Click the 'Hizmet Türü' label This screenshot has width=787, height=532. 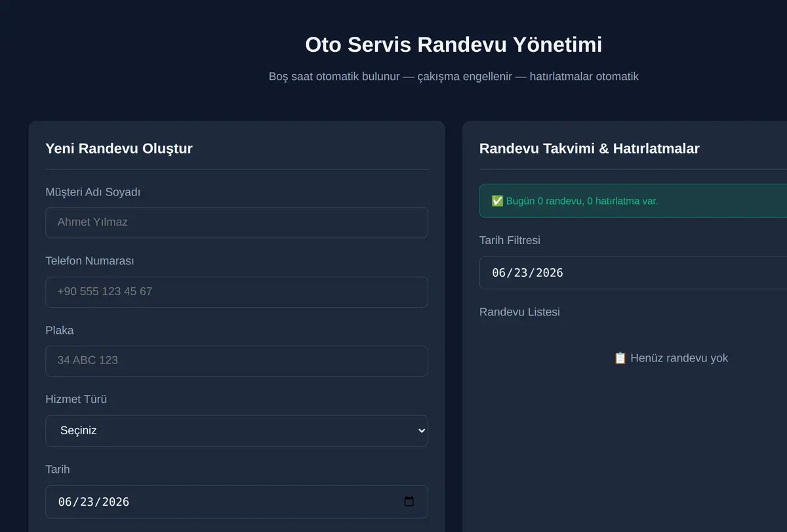pos(76,399)
